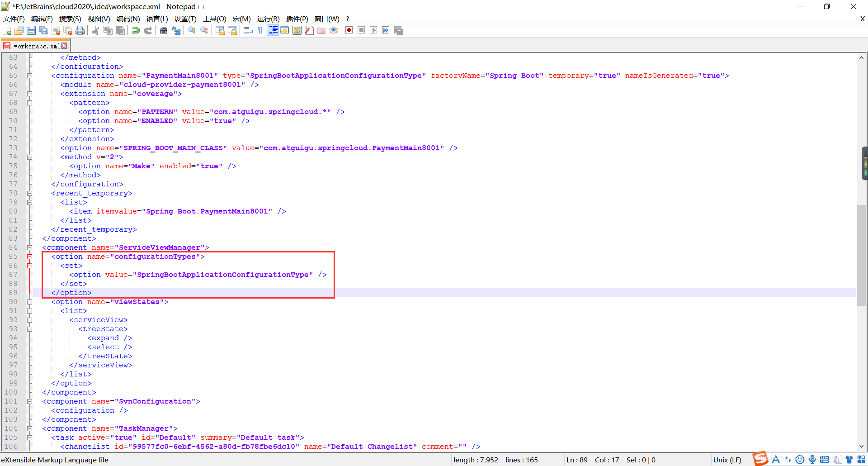
Task: Click the Zoom Out magnifier icon
Action: (204, 30)
